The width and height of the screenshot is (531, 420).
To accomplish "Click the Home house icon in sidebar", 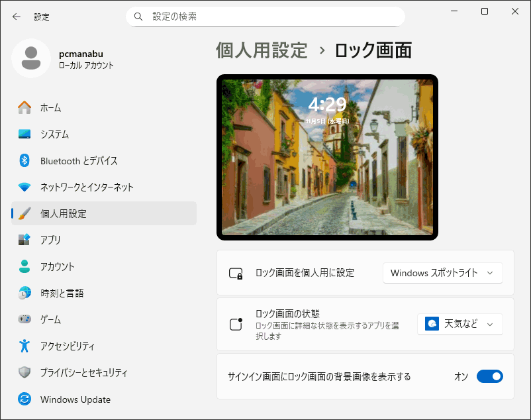I will click(24, 107).
